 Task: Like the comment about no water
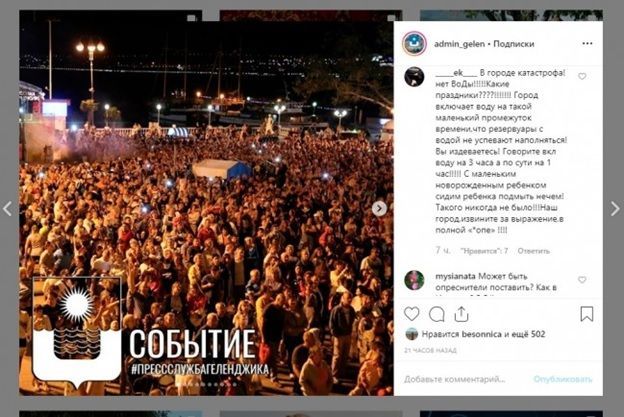[582, 76]
